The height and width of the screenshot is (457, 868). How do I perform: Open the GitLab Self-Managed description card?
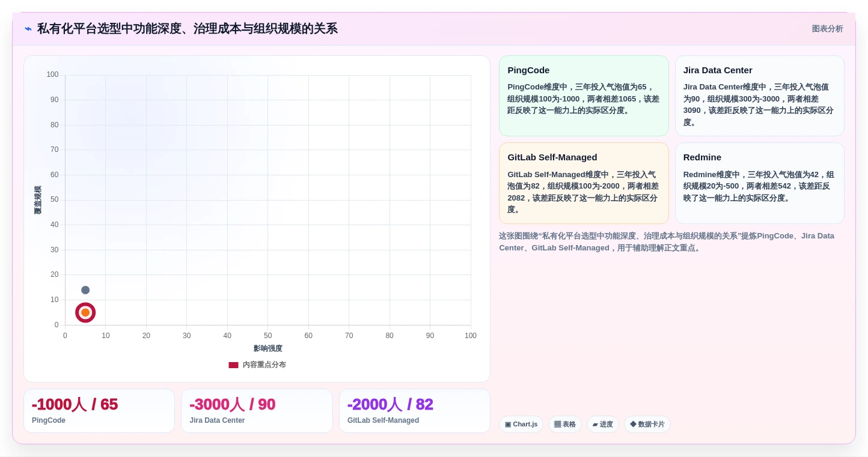tap(584, 183)
